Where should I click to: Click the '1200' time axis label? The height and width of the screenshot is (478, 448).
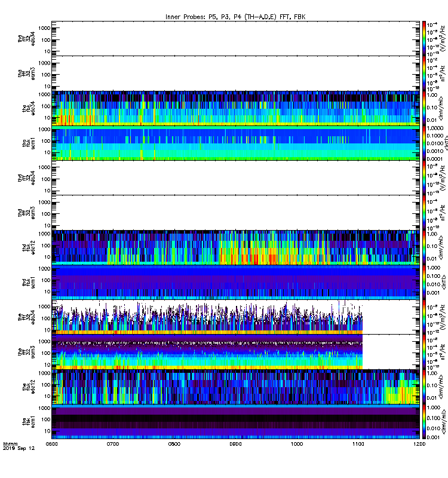pos(419,444)
